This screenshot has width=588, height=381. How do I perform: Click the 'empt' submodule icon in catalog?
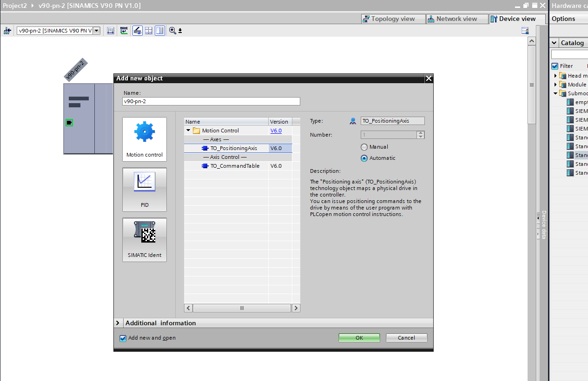pos(570,102)
